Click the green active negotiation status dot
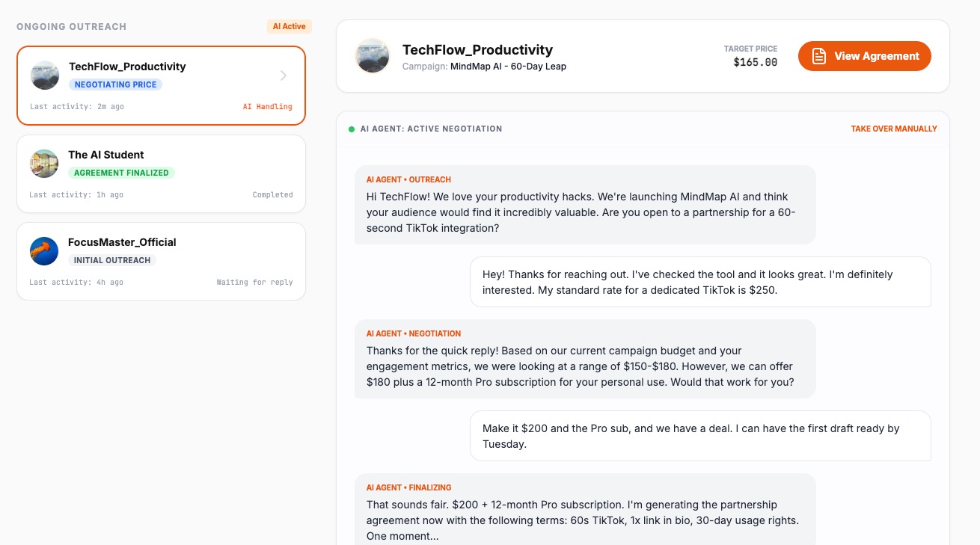Image resolution: width=980 pixels, height=545 pixels. 352,129
